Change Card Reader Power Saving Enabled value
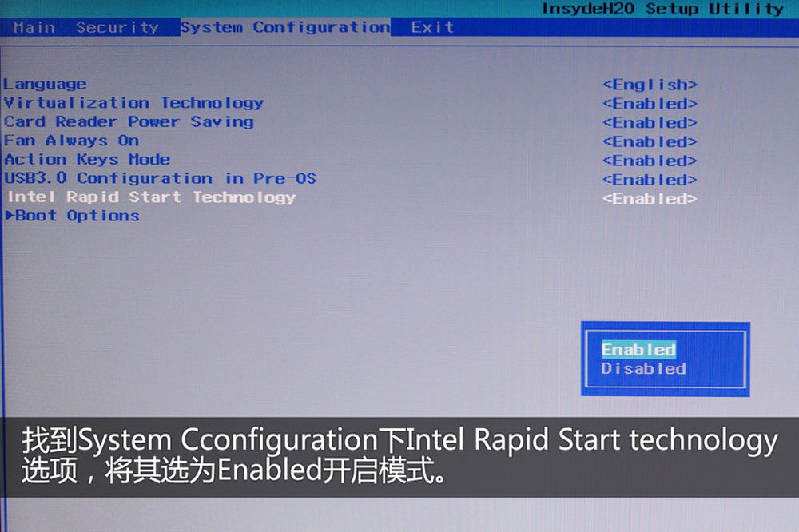Screen dimensions: 799x532 [x=650, y=123]
